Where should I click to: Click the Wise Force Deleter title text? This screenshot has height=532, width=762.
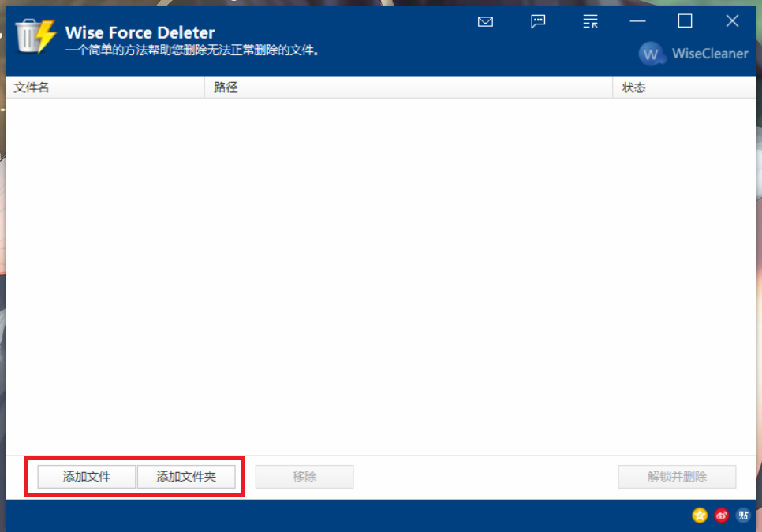coord(140,32)
